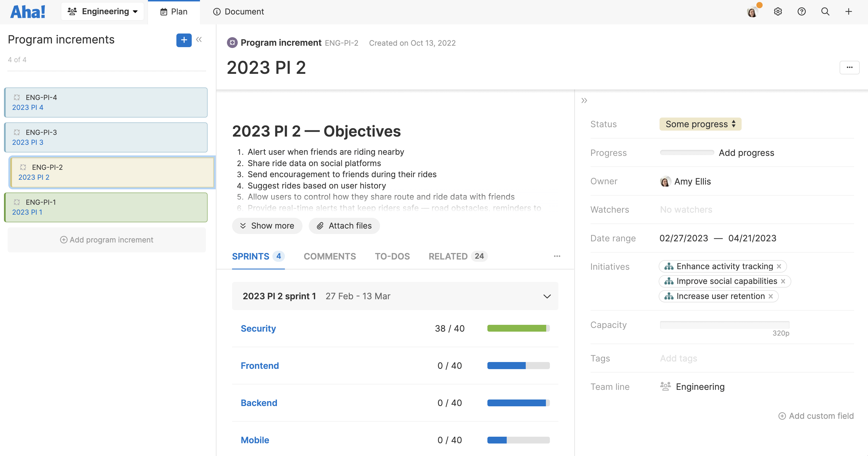Click the blue plus add increment icon
The image size is (868, 456).
tap(184, 40)
